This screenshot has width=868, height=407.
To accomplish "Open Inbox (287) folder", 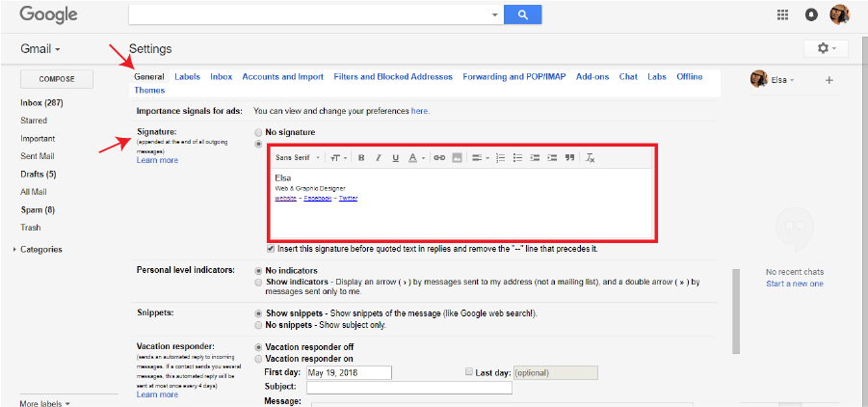I will 41,103.
